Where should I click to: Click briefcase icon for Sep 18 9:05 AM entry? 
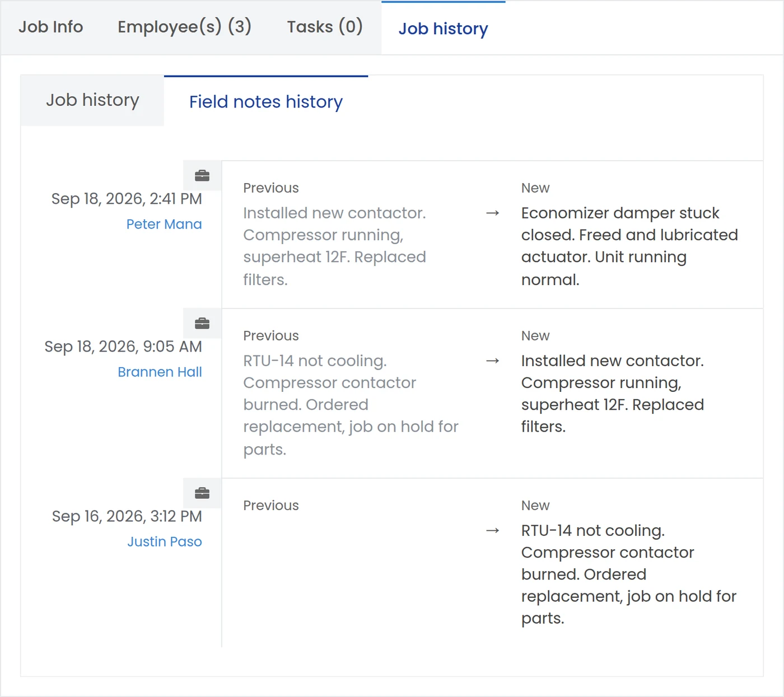point(202,324)
